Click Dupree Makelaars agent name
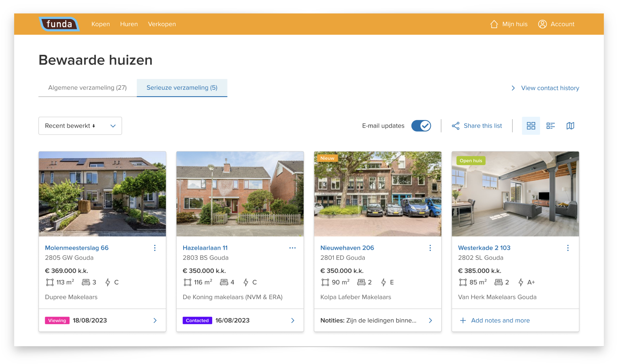This screenshot has width=618, height=364. coord(71,297)
